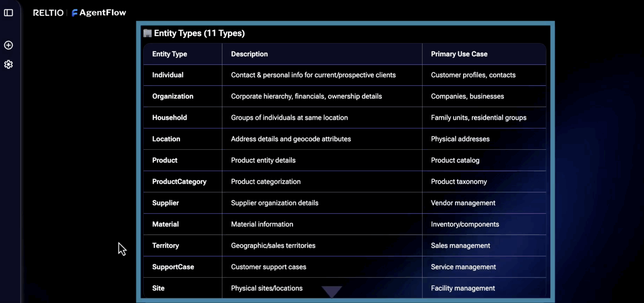Open the settings gear icon
Image resolution: width=644 pixels, height=303 pixels.
point(9,65)
